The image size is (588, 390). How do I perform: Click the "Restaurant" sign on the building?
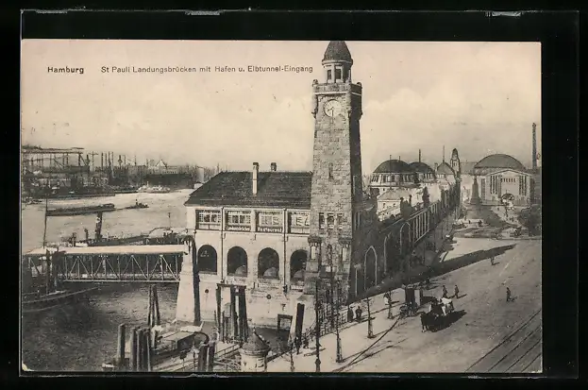270,229
